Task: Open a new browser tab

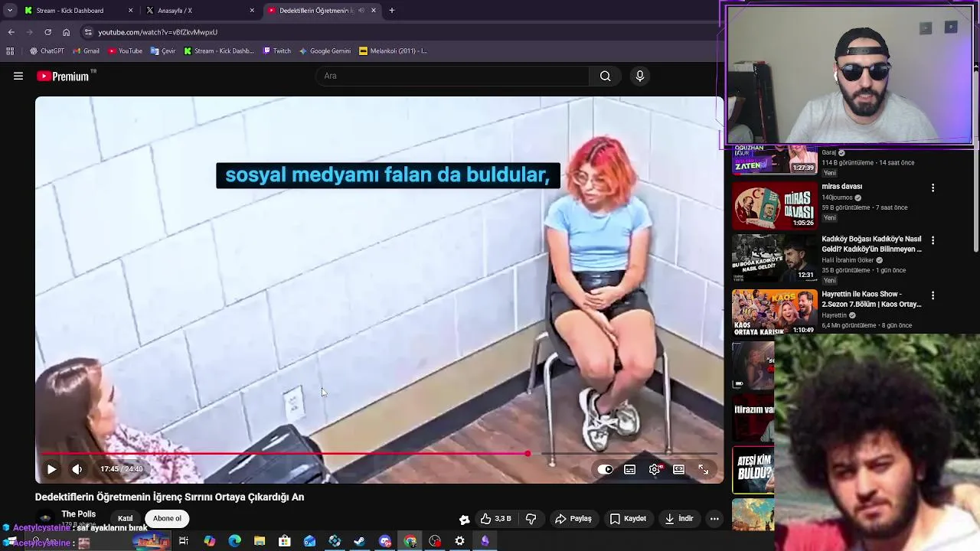Action: pyautogui.click(x=392, y=11)
